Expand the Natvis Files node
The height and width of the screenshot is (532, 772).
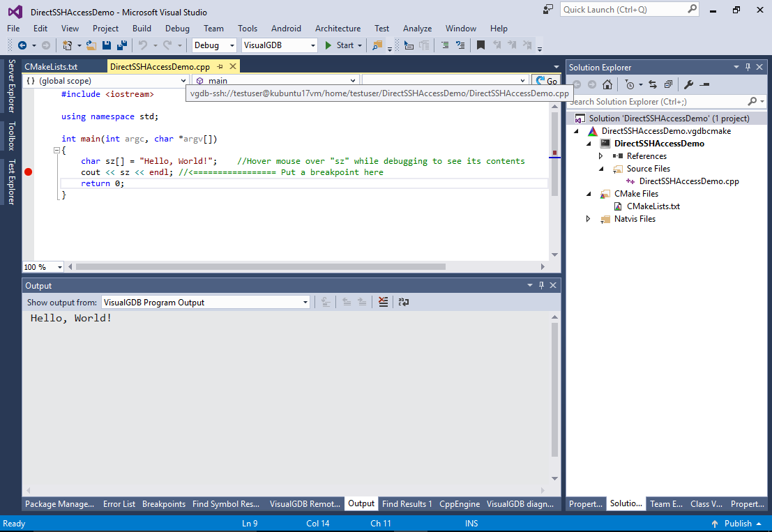[x=589, y=219]
